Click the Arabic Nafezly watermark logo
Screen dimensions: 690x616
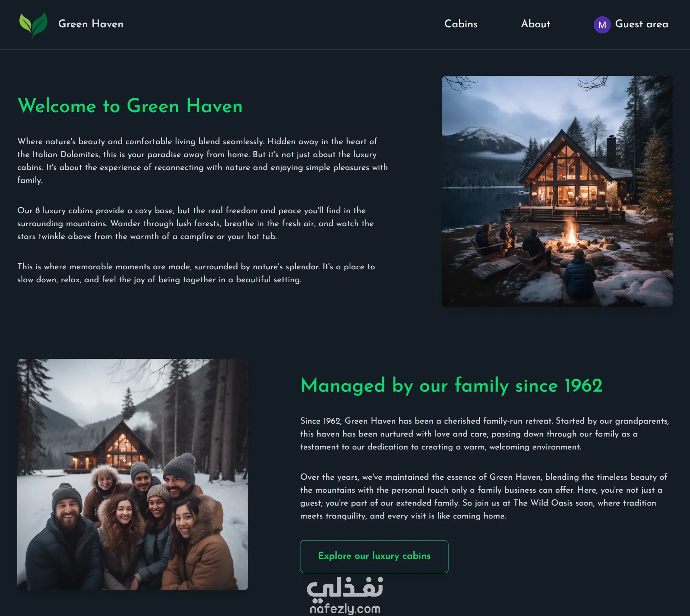[345, 590]
